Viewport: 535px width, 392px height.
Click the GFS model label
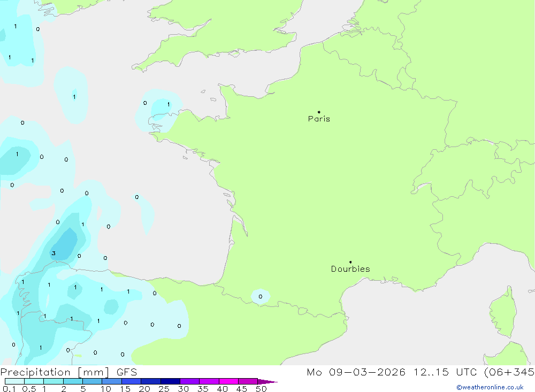click(127, 372)
